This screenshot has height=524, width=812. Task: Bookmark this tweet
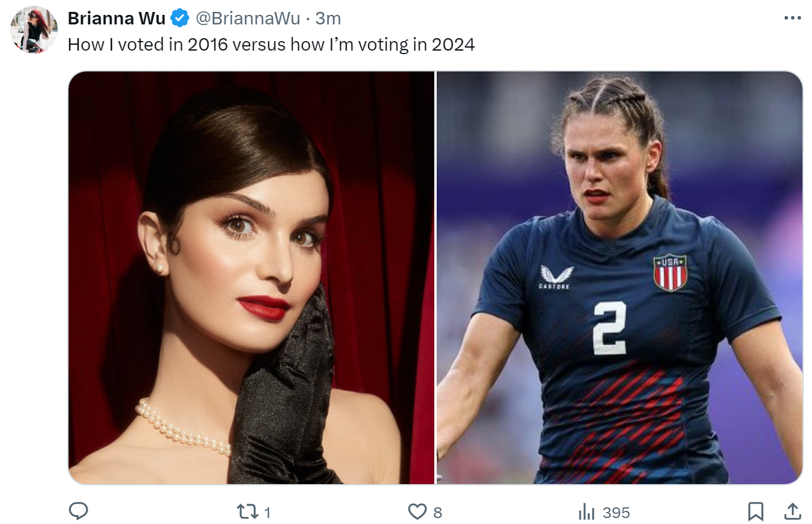point(755,511)
